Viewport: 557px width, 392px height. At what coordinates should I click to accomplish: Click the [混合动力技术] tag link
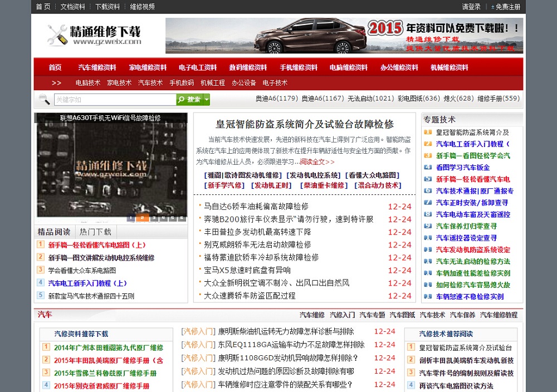tap(378, 185)
